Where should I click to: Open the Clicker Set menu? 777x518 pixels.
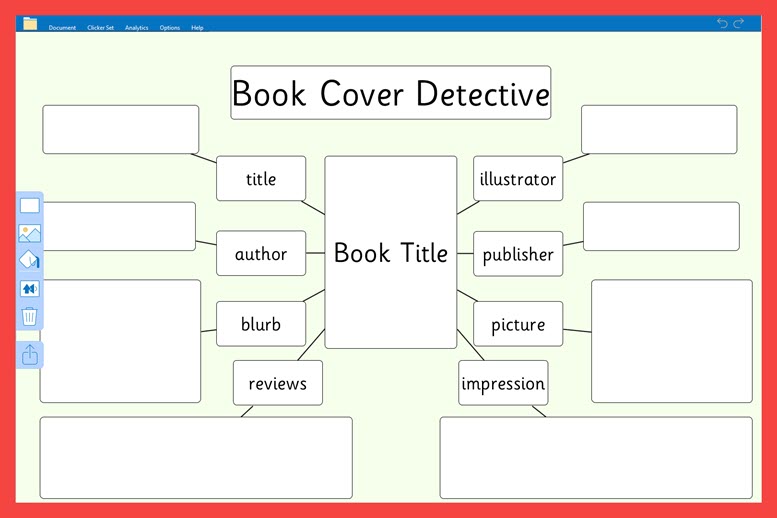tap(100, 28)
